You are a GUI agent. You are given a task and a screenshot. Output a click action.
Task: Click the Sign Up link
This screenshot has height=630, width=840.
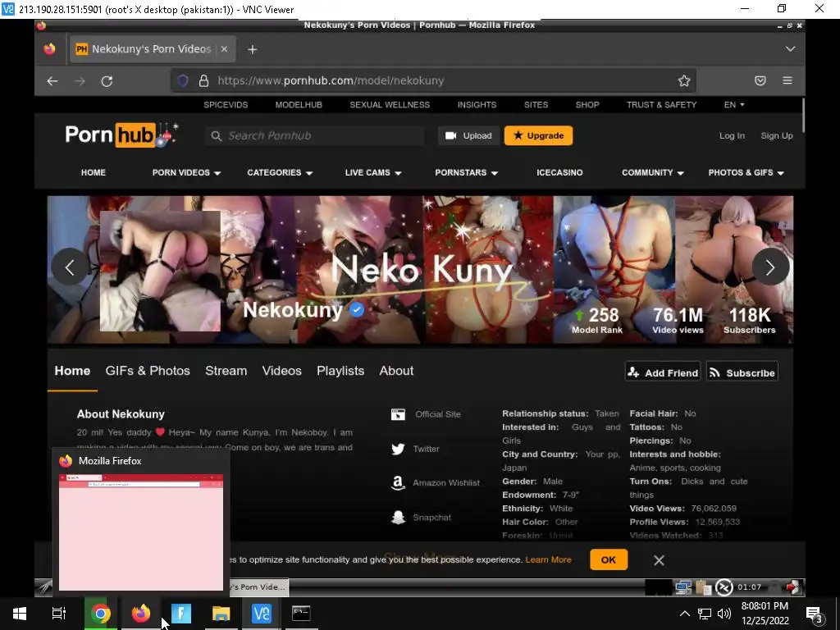(x=777, y=135)
